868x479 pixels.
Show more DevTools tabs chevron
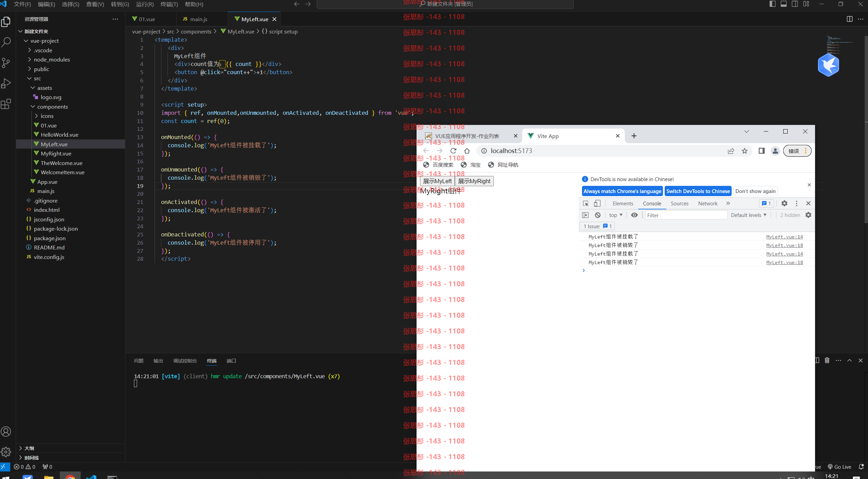[728, 204]
